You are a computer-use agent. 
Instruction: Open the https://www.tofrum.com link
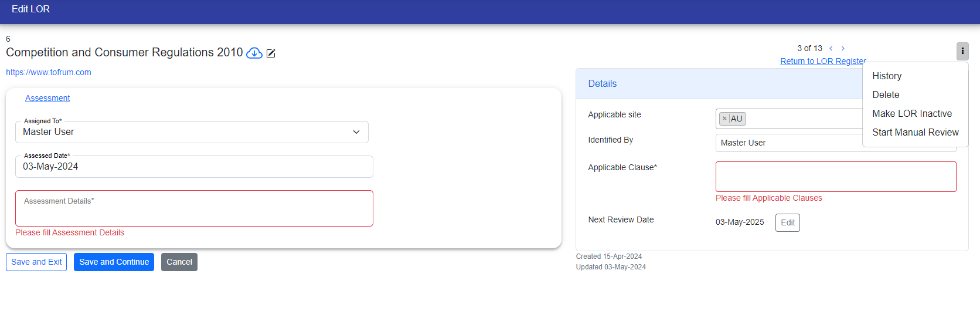point(49,72)
